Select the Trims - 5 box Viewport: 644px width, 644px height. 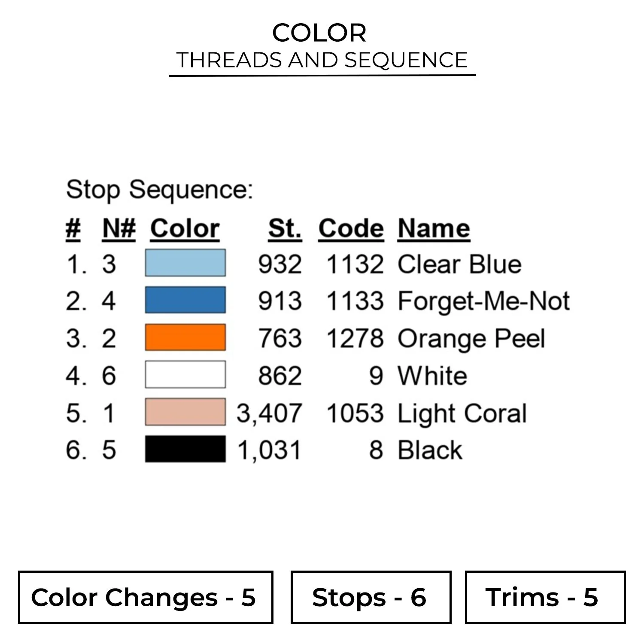pos(545,597)
